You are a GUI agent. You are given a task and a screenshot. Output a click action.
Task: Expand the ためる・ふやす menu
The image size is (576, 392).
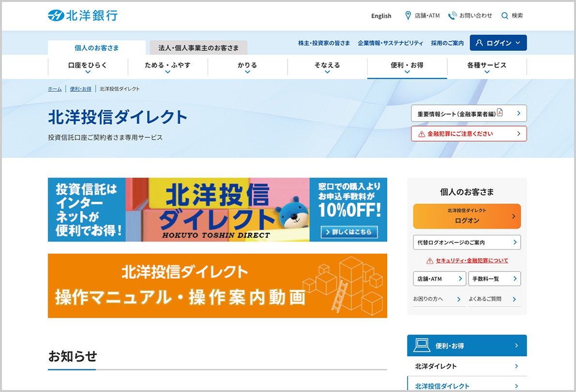(x=167, y=72)
